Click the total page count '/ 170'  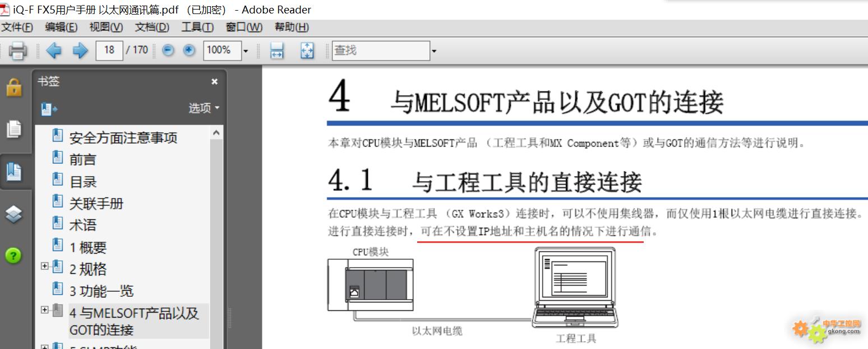coord(137,50)
